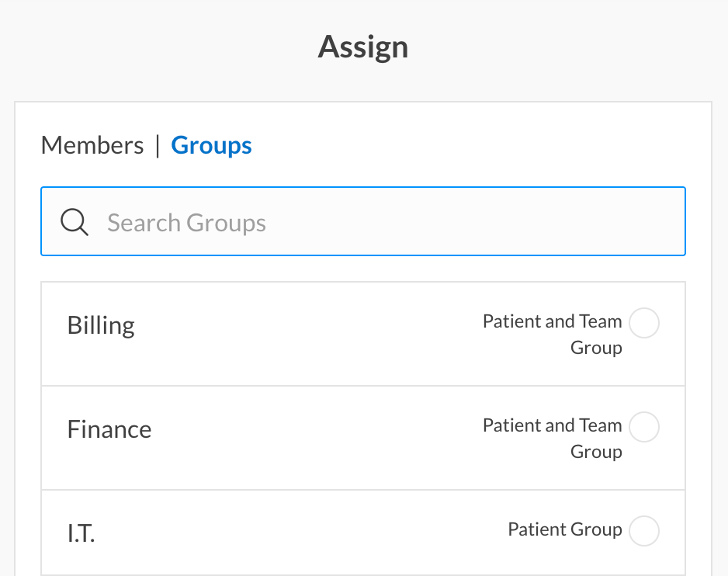Click the Assign heading at top
The width and height of the screenshot is (728, 576).
363,47
